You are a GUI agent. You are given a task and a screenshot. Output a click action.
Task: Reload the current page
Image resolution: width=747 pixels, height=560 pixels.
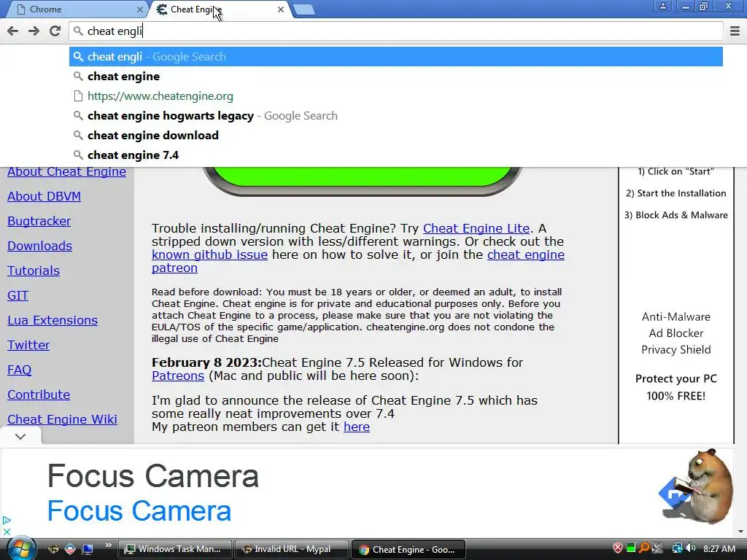coord(55,31)
